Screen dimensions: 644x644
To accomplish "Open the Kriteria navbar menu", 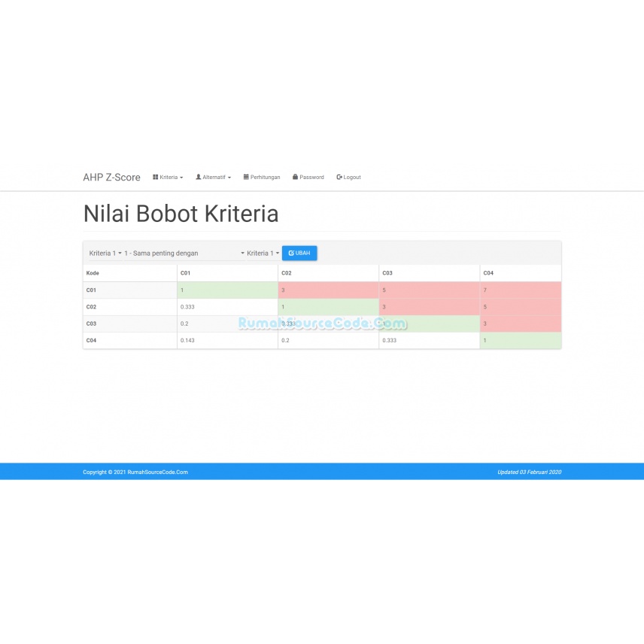I will 168,178.
